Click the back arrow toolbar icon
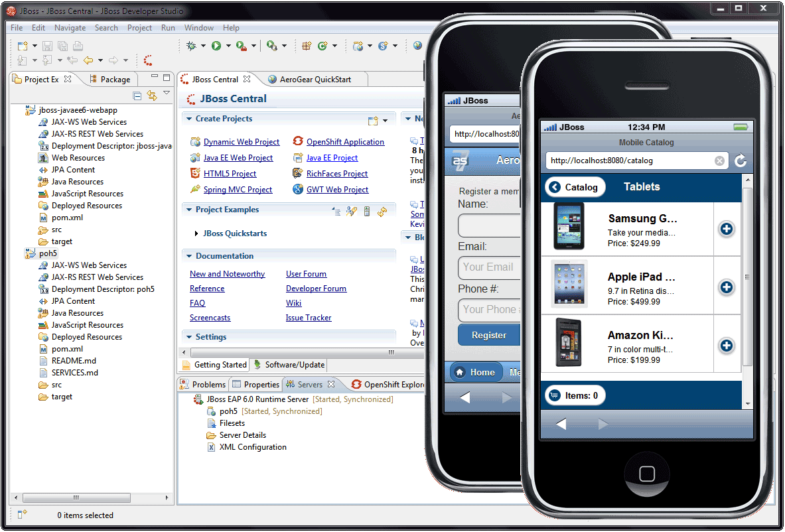 (88, 60)
